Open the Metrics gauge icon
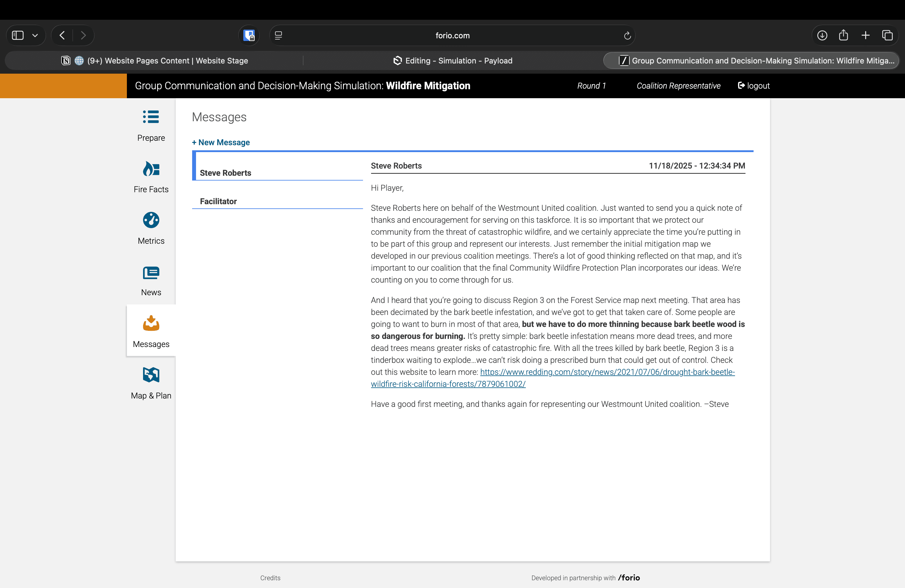Screen dimensions: 905x588 click(151, 220)
